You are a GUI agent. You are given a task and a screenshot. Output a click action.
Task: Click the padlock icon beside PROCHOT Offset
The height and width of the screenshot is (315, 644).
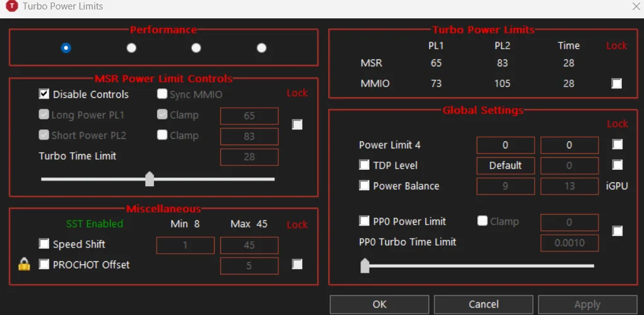coord(24,265)
